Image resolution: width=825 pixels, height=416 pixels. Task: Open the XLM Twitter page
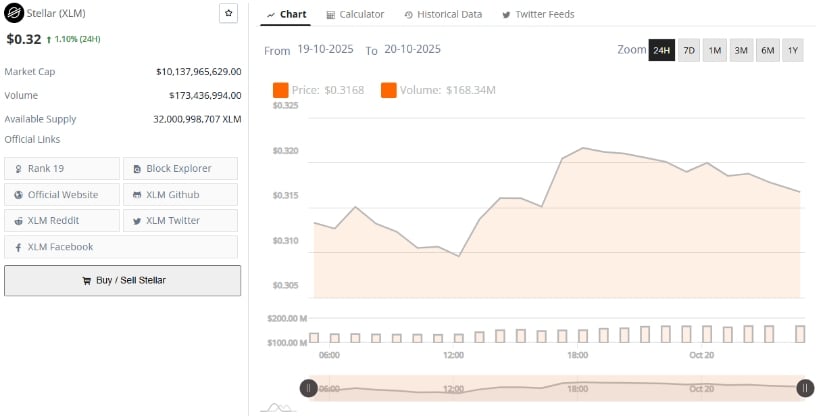point(180,220)
